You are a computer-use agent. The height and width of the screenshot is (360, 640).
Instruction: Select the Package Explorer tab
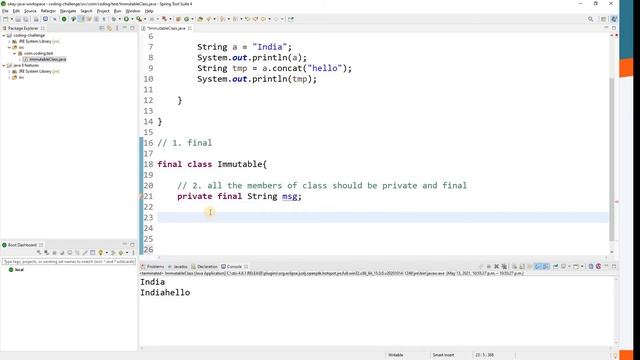(23, 28)
